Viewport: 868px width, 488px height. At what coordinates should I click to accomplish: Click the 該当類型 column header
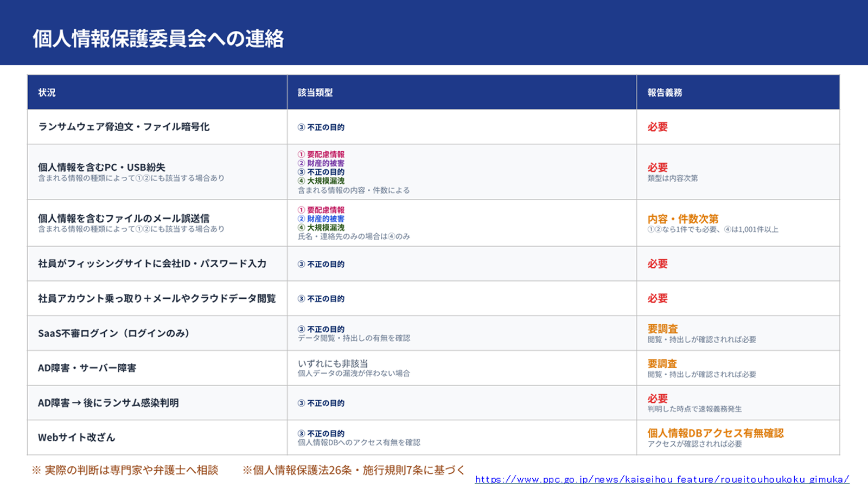pyautogui.click(x=315, y=92)
